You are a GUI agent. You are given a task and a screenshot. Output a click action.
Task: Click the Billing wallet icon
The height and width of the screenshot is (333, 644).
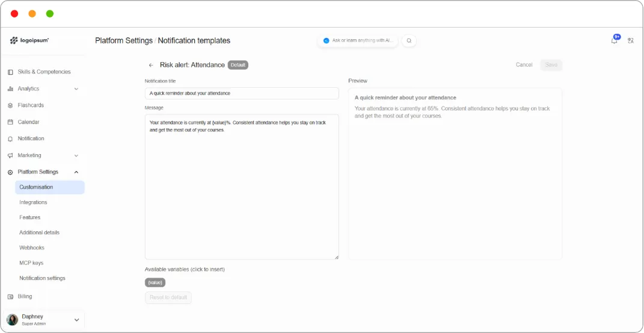[10, 296]
